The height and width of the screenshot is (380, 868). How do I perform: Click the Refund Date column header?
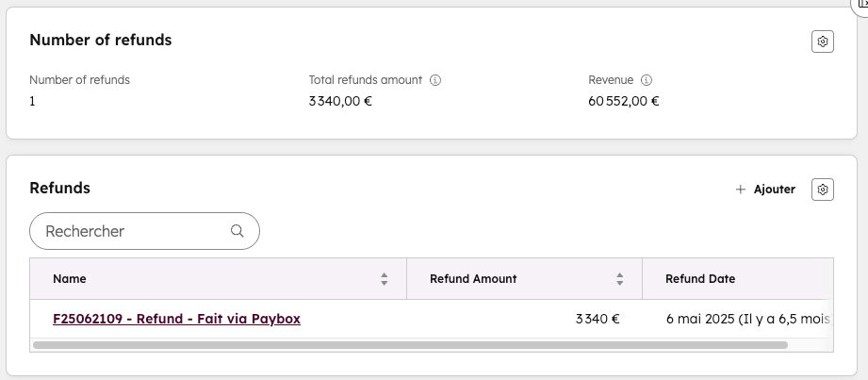click(700, 279)
